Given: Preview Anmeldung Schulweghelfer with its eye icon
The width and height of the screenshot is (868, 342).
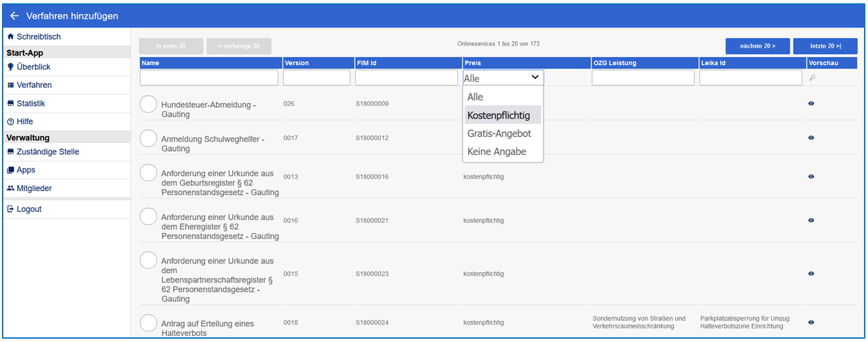Looking at the screenshot, I should 811,138.
